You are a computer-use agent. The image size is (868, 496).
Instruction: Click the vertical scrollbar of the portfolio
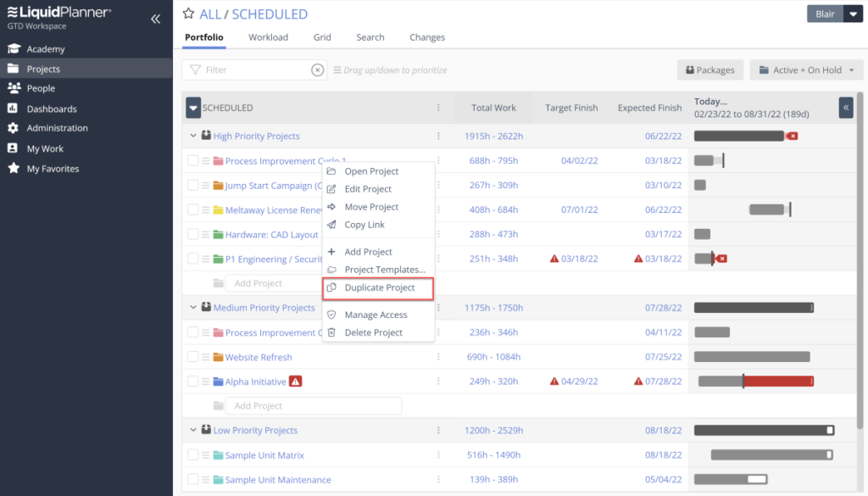click(860, 260)
